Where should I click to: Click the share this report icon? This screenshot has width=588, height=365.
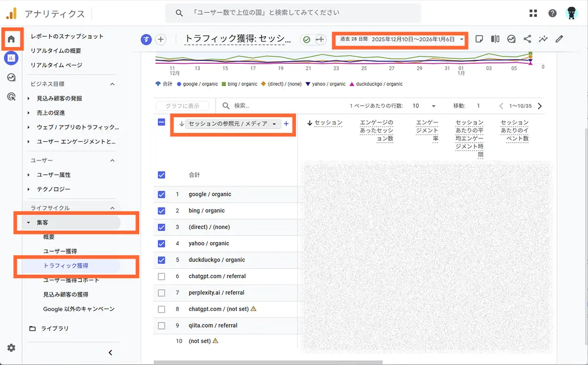tap(526, 39)
